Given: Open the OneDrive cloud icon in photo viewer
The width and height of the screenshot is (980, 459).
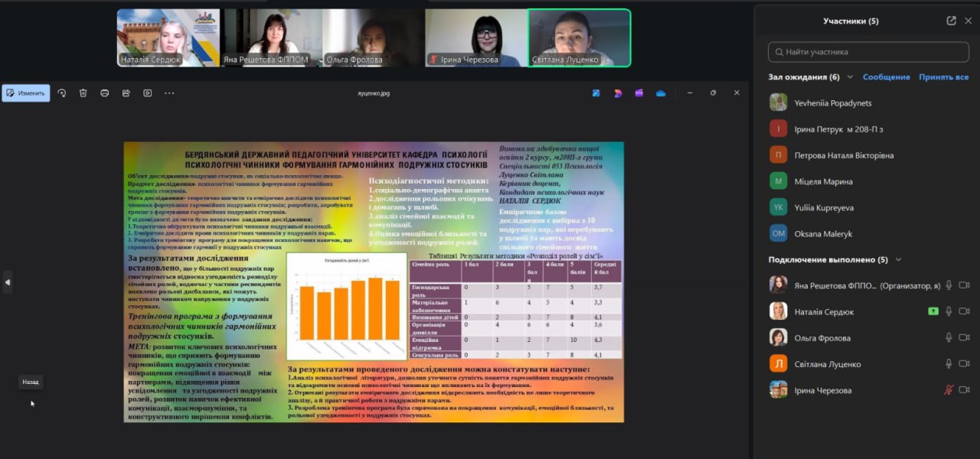Looking at the screenshot, I should click(661, 93).
